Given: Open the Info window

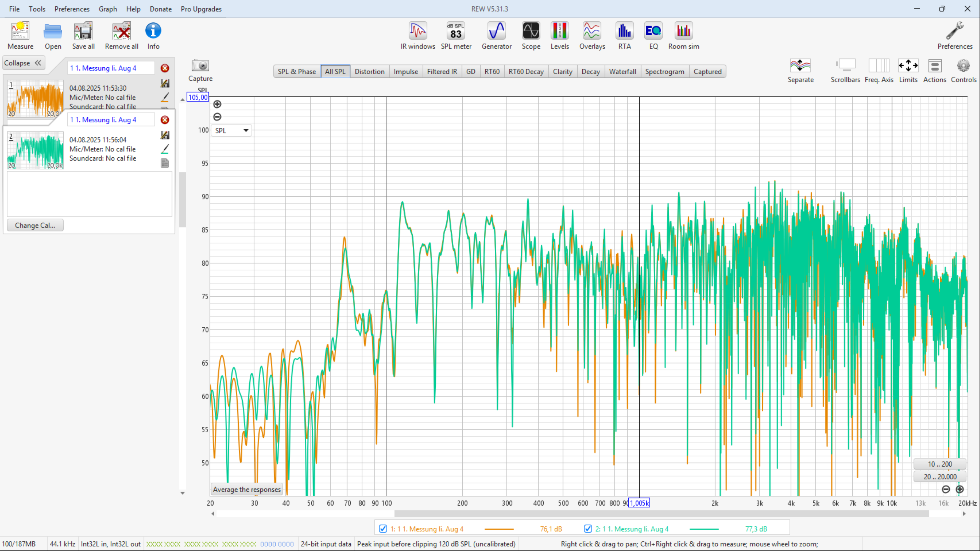Looking at the screenshot, I should point(153,36).
